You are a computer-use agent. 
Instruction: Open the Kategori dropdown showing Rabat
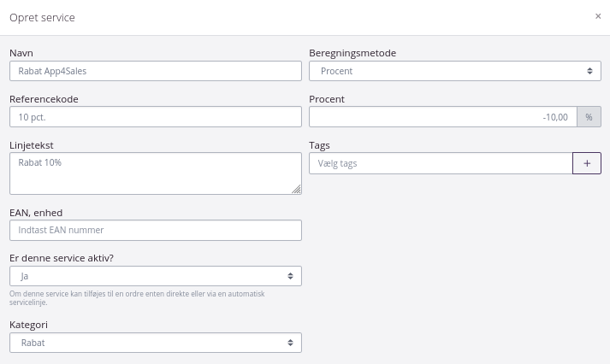(x=155, y=343)
